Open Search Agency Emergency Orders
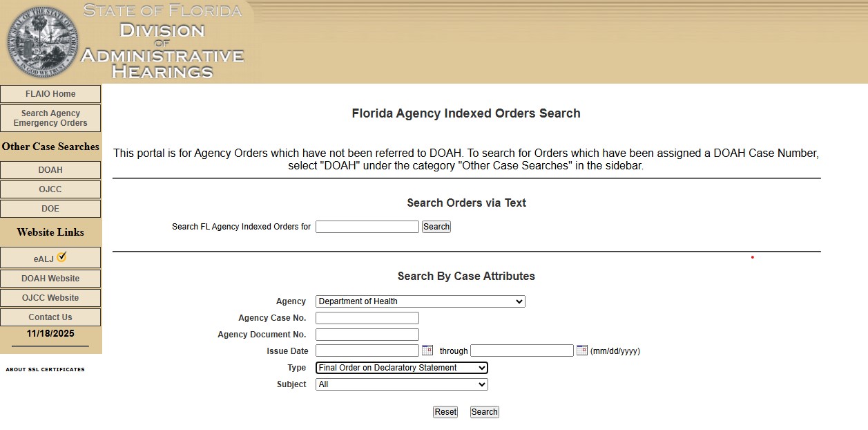The width and height of the screenshot is (868, 430). tap(50, 118)
